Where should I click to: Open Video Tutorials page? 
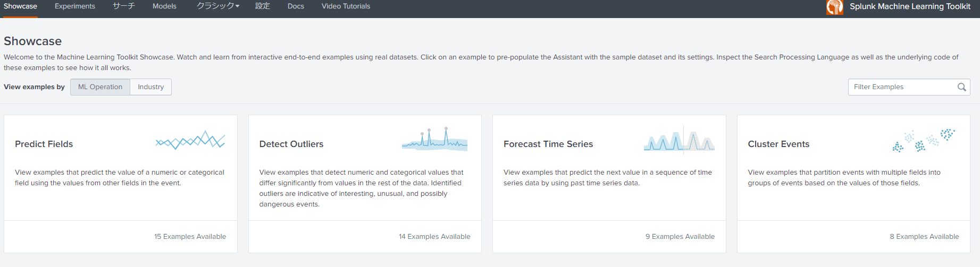[x=346, y=6]
